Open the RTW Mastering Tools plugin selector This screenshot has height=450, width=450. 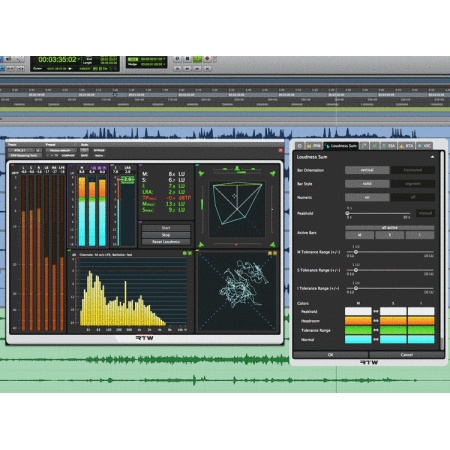coord(25,156)
